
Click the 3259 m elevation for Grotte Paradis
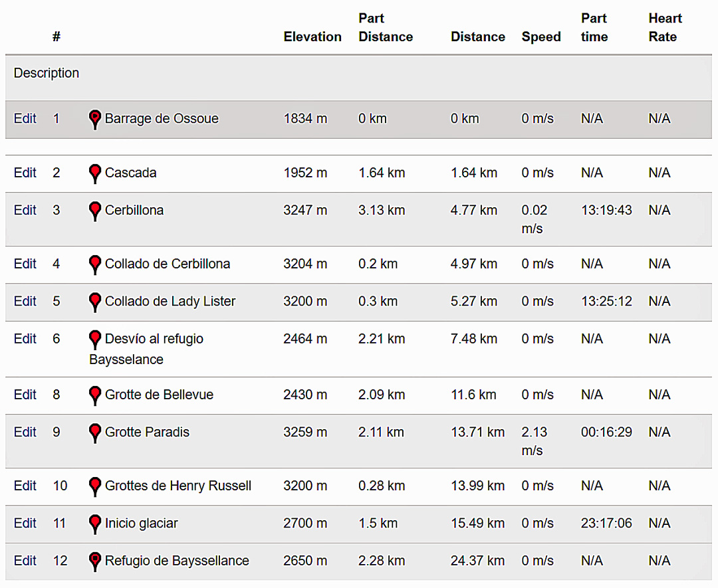305,432
